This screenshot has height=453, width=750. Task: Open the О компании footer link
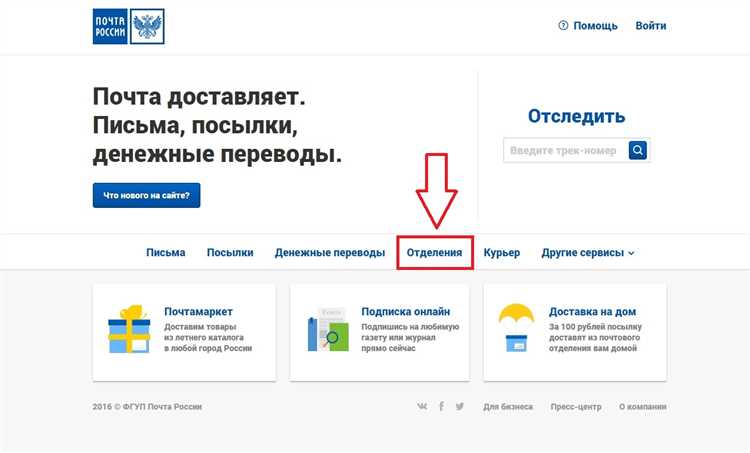643,407
